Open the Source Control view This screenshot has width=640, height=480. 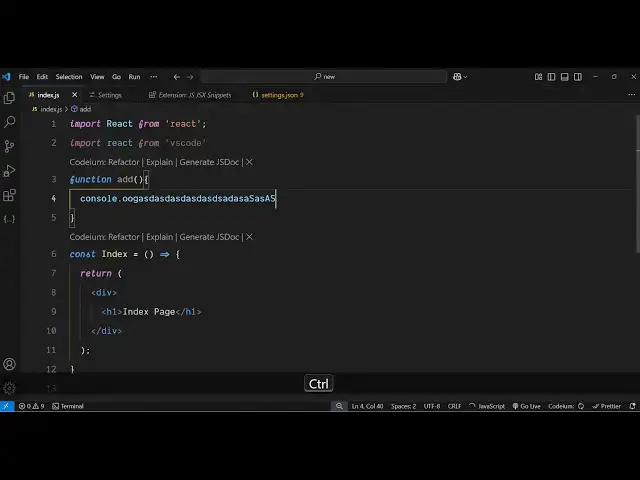point(9,146)
